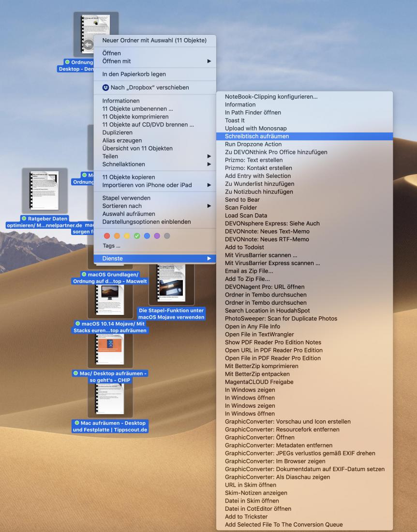Screen dimensions: 417x532
Task: Click the 'Ratgeber Daten optimieren' desktop file icon
Action: 45,191
